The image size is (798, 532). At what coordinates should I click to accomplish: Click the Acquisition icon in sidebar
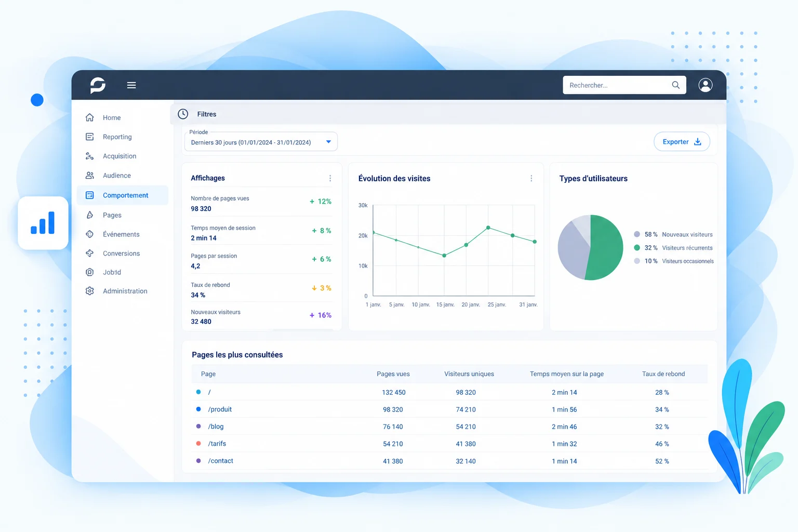pos(90,156)
